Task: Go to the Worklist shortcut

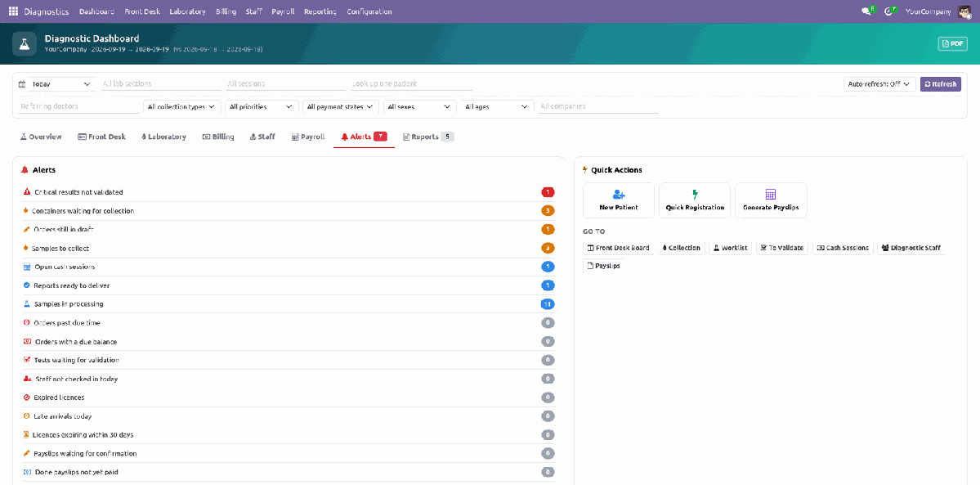Action: tap(731, 248)
